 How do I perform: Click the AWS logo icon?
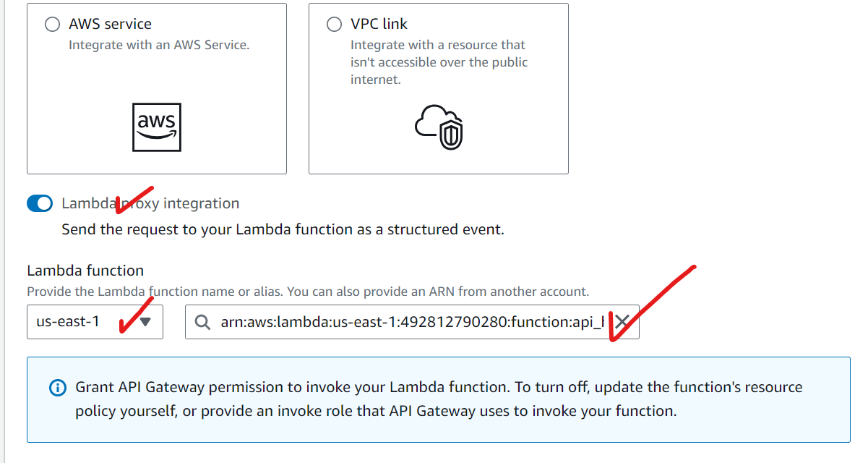click(157, 127)
